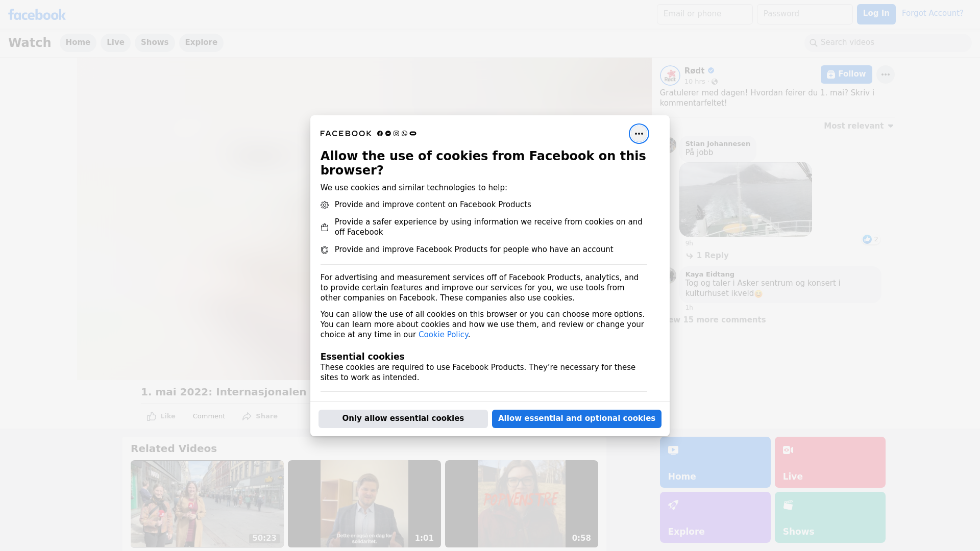The height and width of the screenshot is (551, 980).
Task: Open the Explore tile with rocket icon
Action: 715,517
